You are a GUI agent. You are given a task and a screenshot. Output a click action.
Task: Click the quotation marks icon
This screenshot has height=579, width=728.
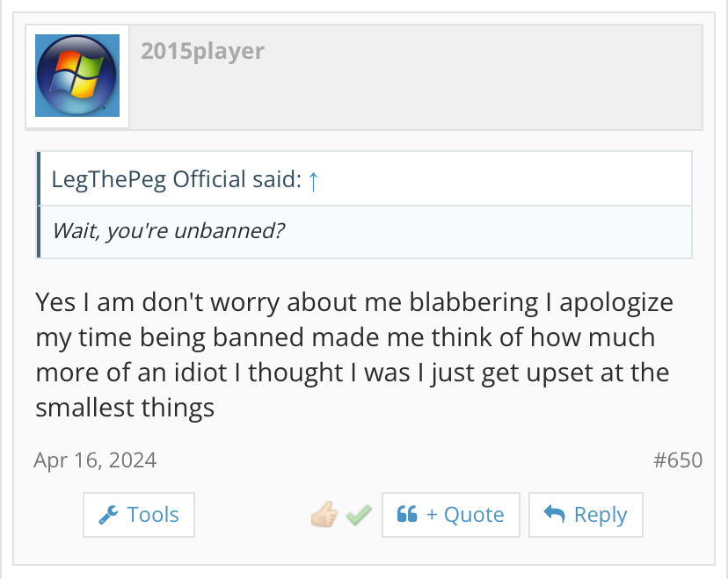pos(407,515)
